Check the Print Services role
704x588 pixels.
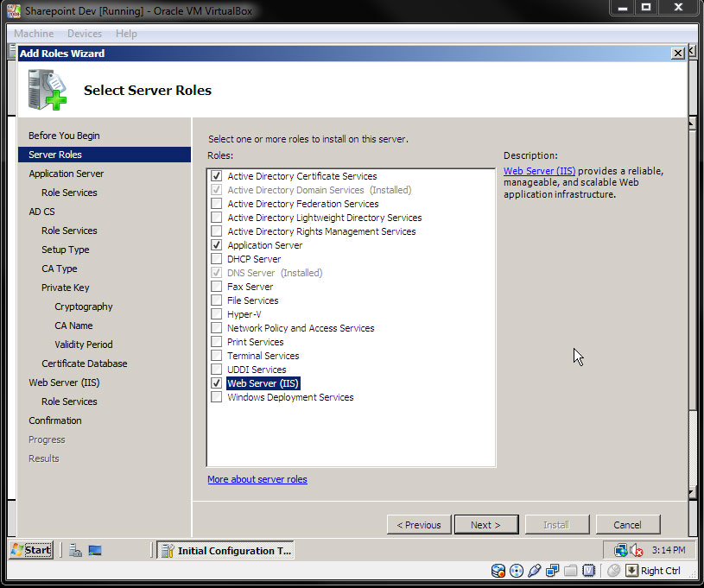coord(217,342)
